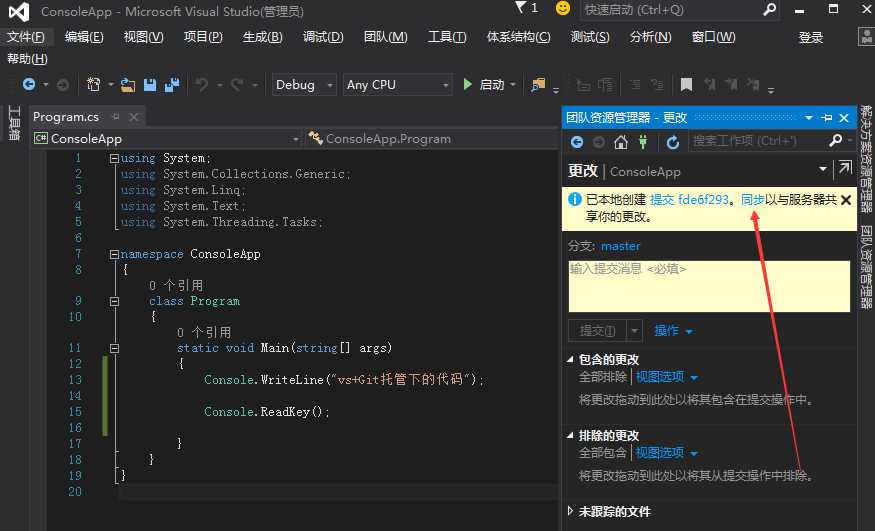Collapse the 排除的更改 section
The image size is (875, 531).
[570, 435]
